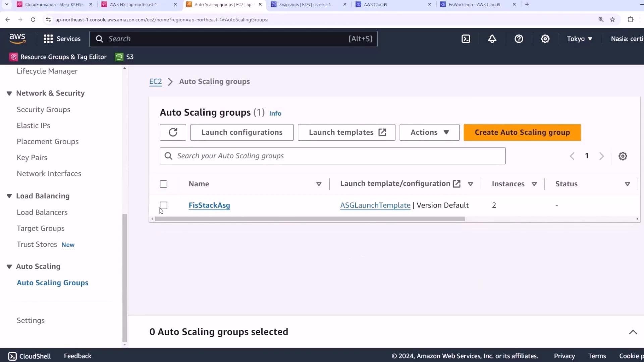The image size is (644, 362).
Task: Click the Info link beside the heading
Action: pos(275,114)
